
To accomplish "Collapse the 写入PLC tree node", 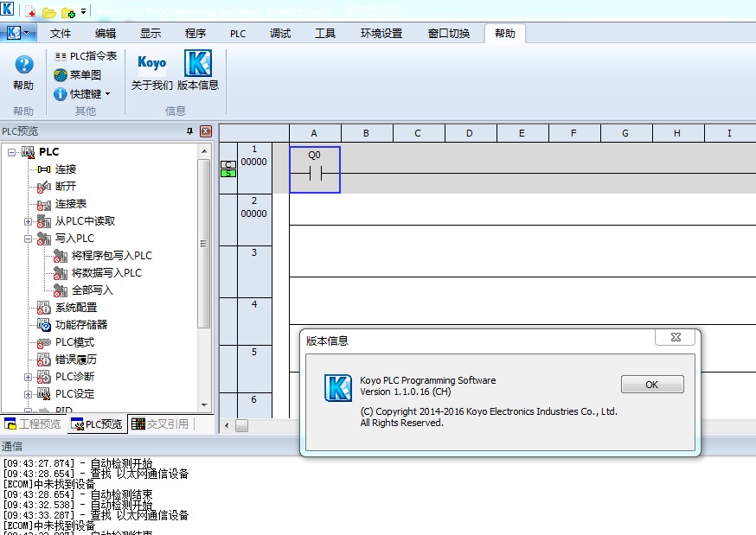I will point(29,239).
